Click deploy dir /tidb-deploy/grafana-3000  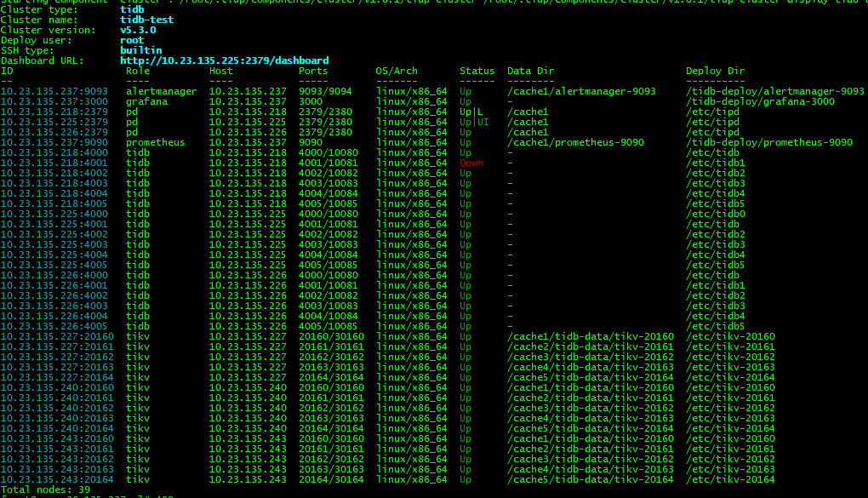(760, 101)
